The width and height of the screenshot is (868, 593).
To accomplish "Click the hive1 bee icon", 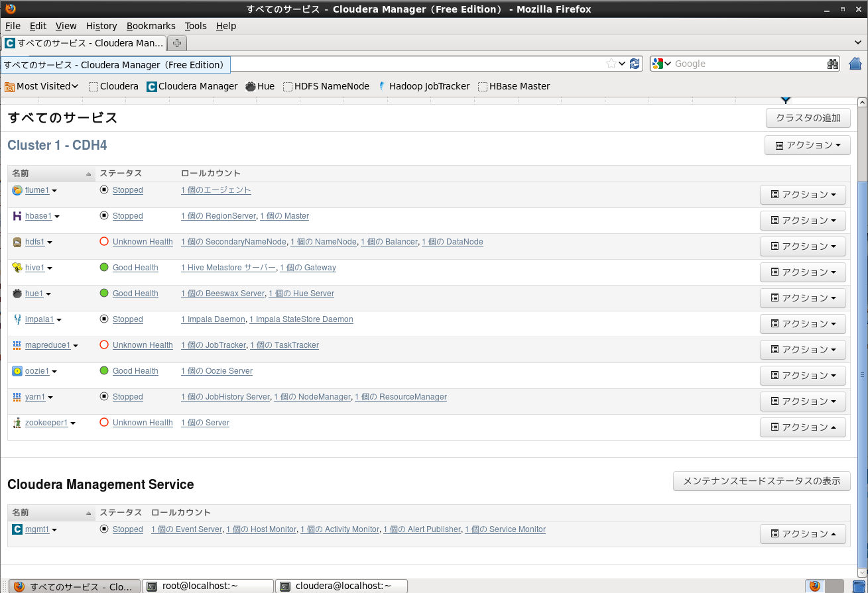I will pos(17,268).
